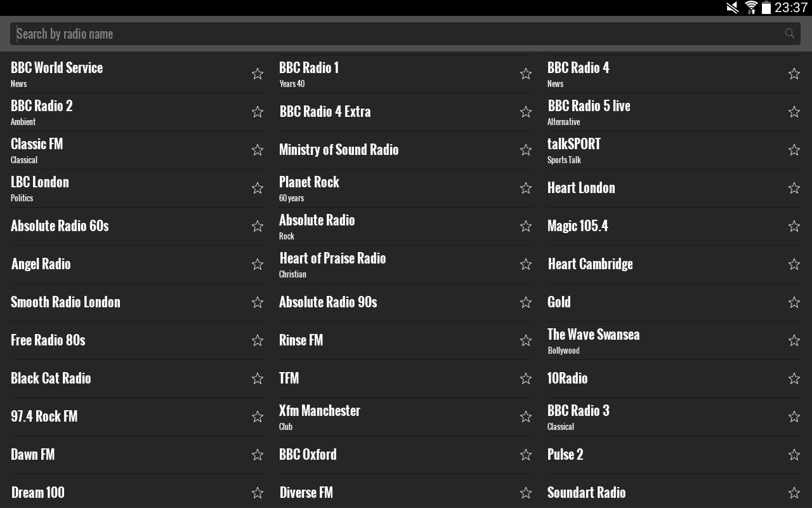Tap the 23:37 clock

click(791, 8)
